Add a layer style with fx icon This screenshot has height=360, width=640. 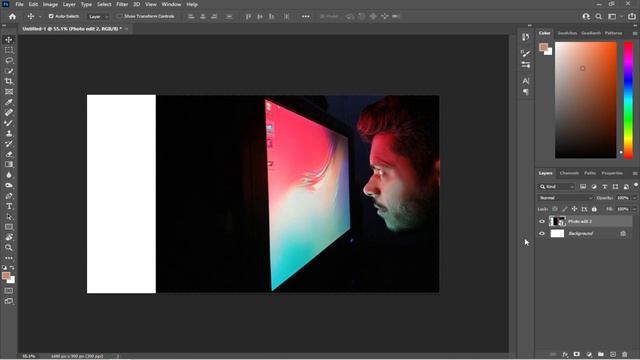pos(565,354)
